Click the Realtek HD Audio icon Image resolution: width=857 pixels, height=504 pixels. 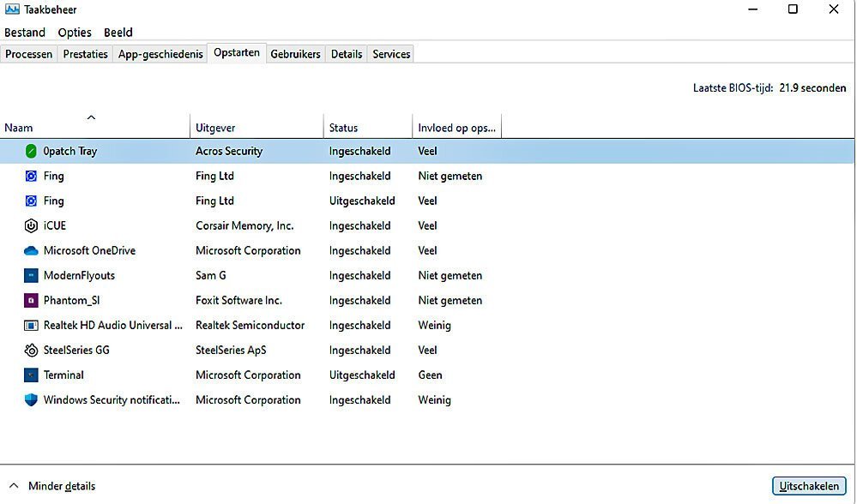pos(31,326)
